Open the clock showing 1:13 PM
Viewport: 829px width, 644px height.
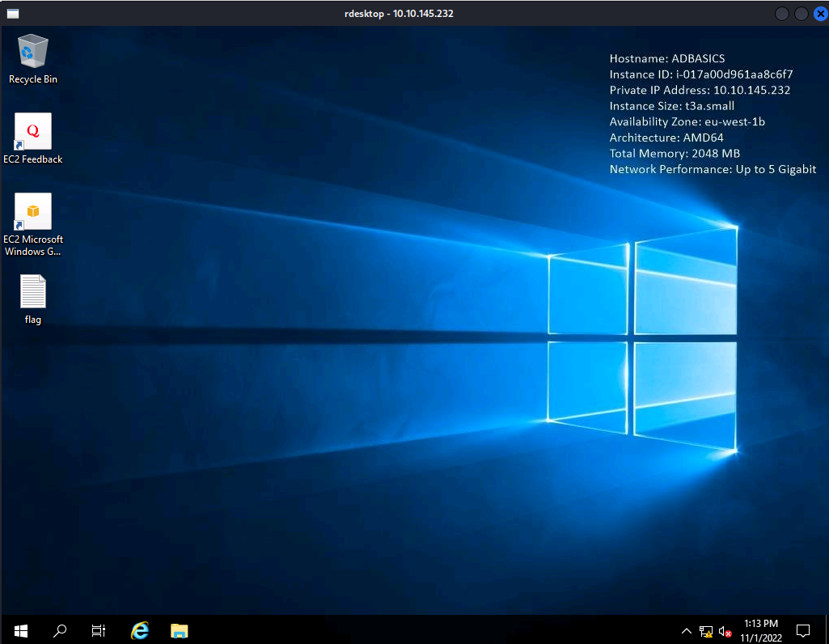(x=760, y=630)
